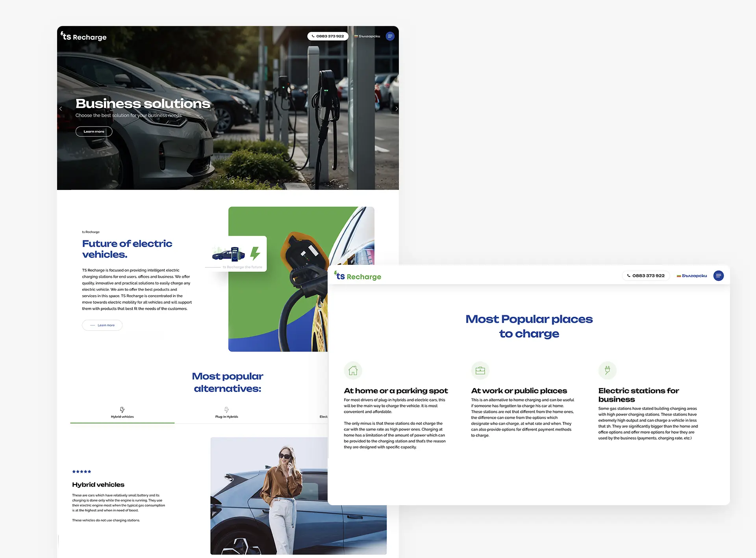Open the hamburger menu in hero header

coord(390,36)
